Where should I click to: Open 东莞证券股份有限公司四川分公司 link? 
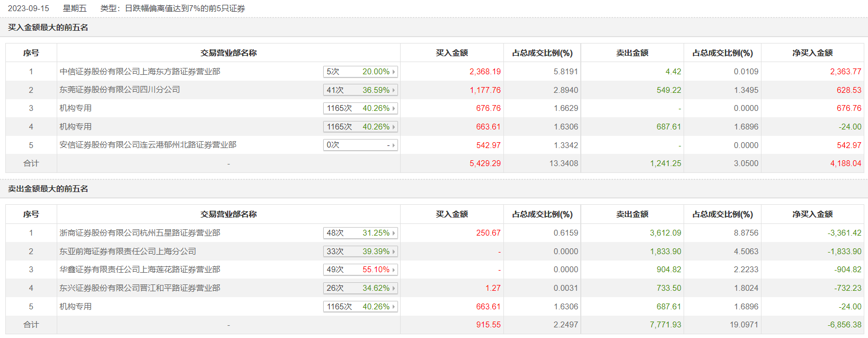point(120,90)
